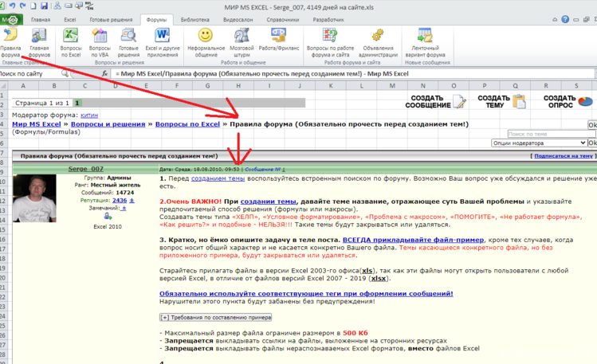Follow the Мир MS Excel breadcrumb link

36,124
